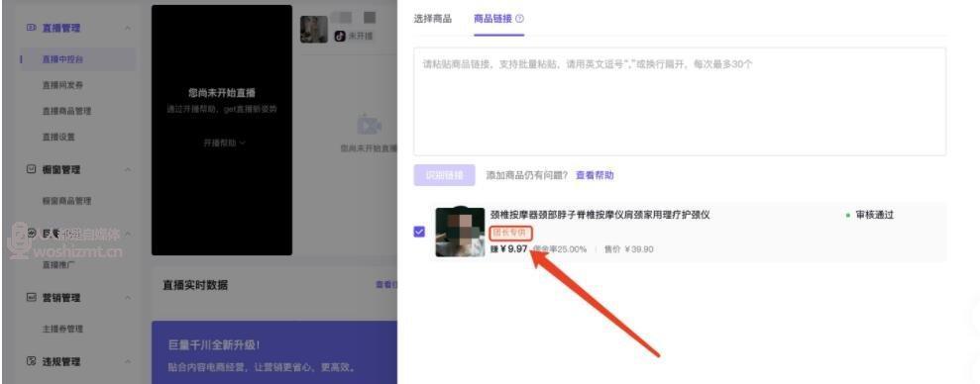Screen dimensions: 980x384
Task: Click the help icon beside 商品链接 tab
Action: tap(520, 19)
